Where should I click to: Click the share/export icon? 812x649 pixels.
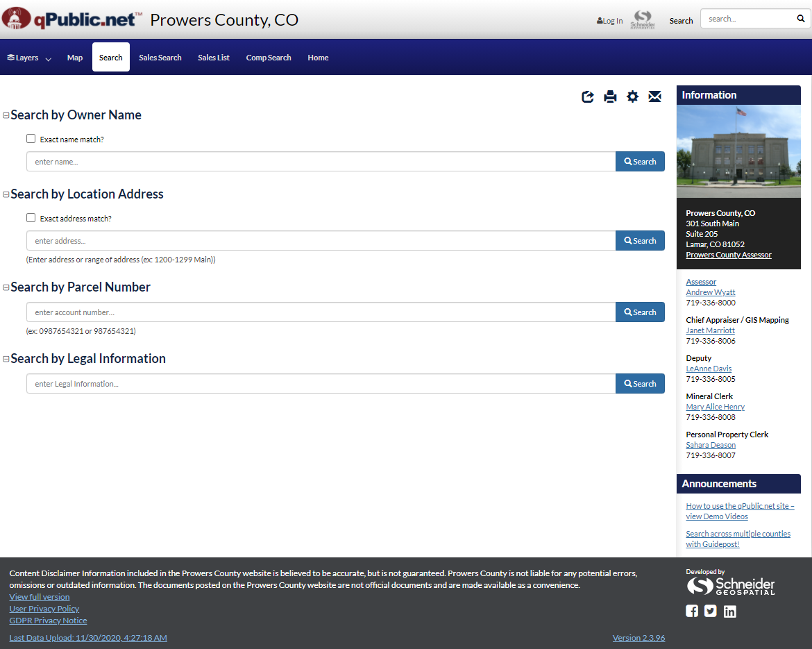pyautogui.click(x=588, y=97)
